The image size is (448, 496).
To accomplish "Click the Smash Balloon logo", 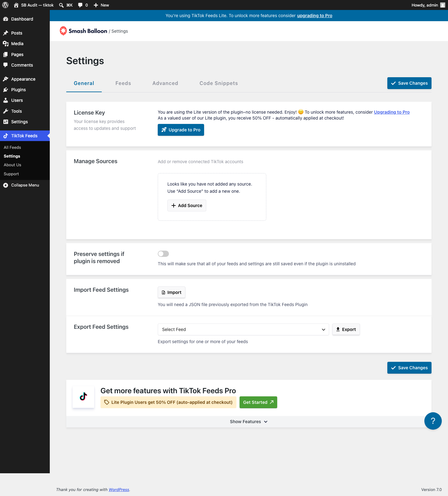I will [83, 31].
